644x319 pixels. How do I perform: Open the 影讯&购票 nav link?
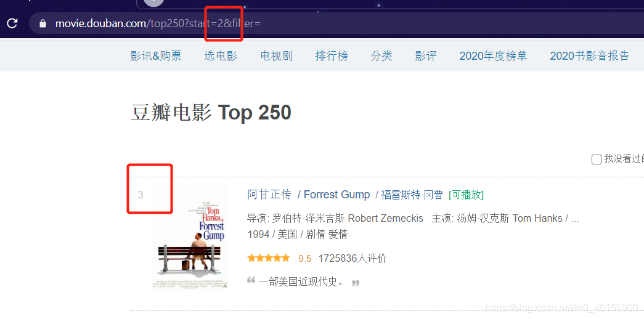156,56
